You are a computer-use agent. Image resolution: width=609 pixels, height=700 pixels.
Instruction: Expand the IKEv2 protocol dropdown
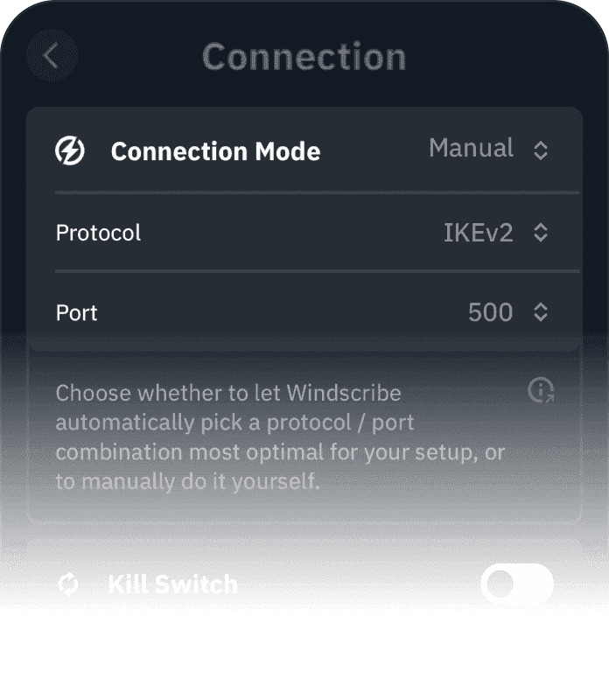point(478,233)
